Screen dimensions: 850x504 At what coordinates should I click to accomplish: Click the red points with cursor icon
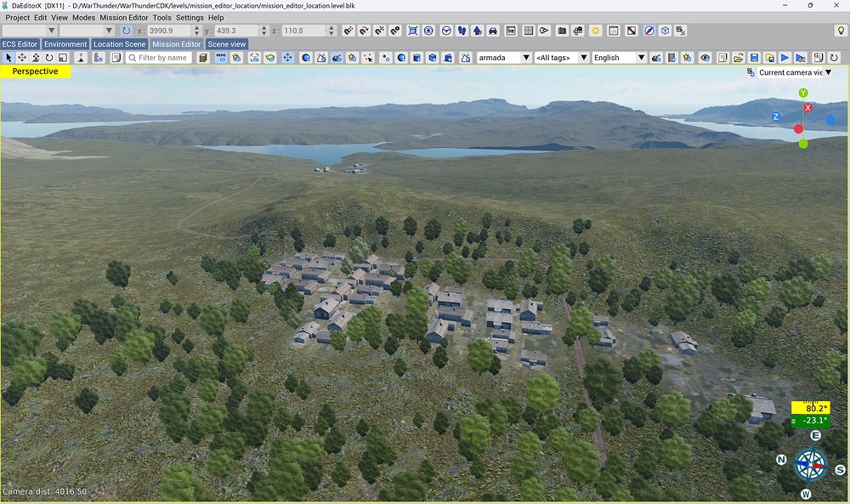pyautogui.click(x=369, y=58)
